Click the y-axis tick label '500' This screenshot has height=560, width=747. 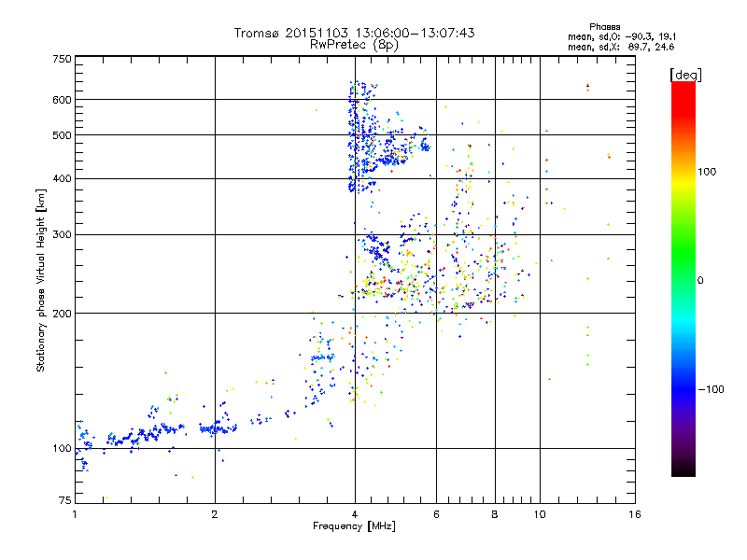62,135
